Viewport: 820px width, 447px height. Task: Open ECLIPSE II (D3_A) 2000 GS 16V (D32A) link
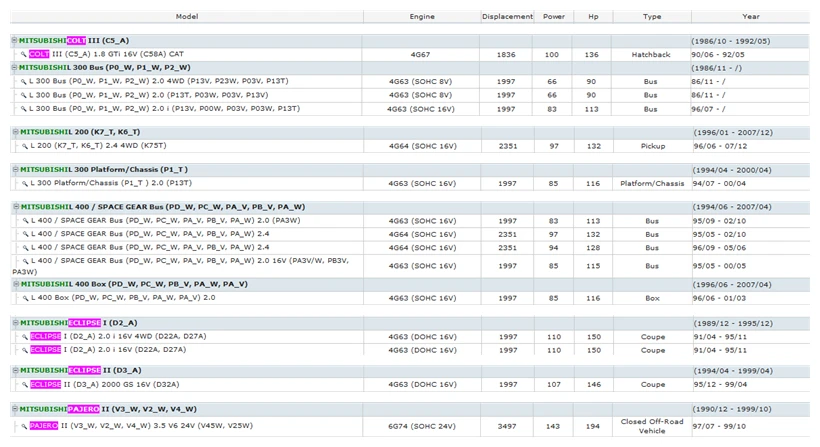105,384
